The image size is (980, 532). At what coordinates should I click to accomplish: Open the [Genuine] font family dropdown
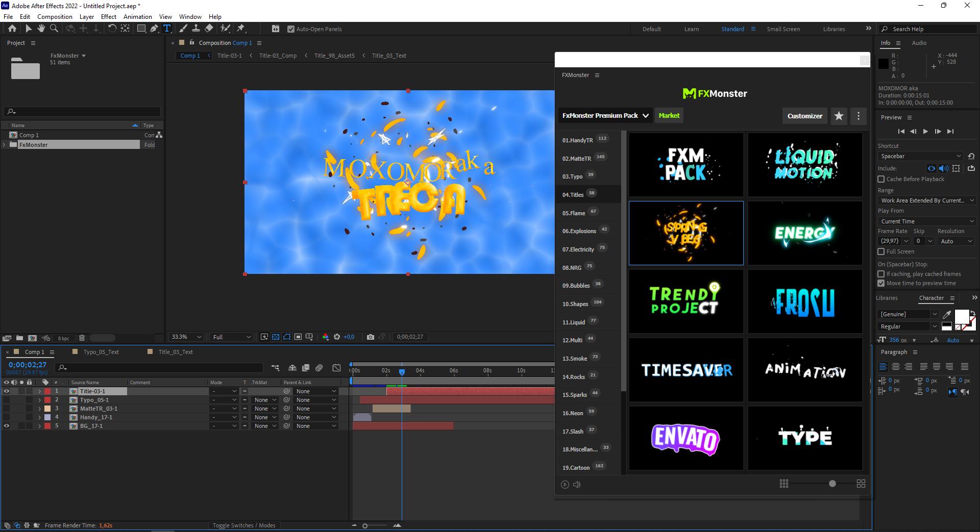pos(909,314)
